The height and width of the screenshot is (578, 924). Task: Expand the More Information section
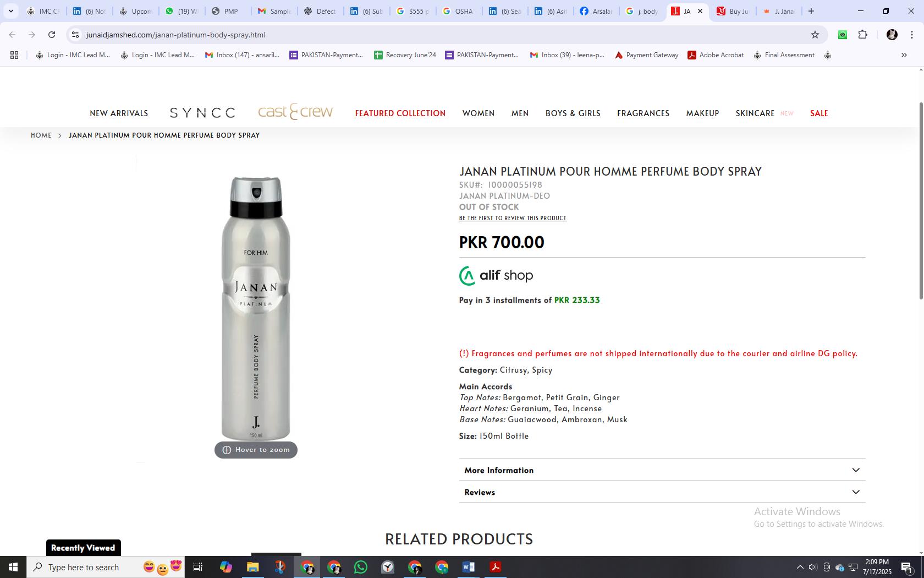pos(662,470)
